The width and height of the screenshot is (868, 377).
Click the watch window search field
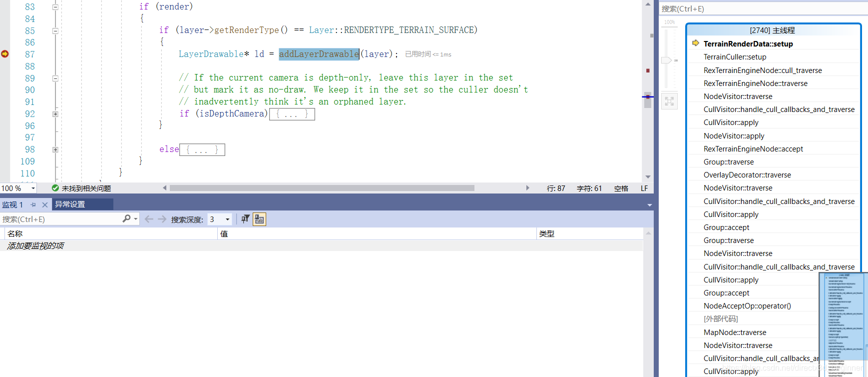click(61, 219)
